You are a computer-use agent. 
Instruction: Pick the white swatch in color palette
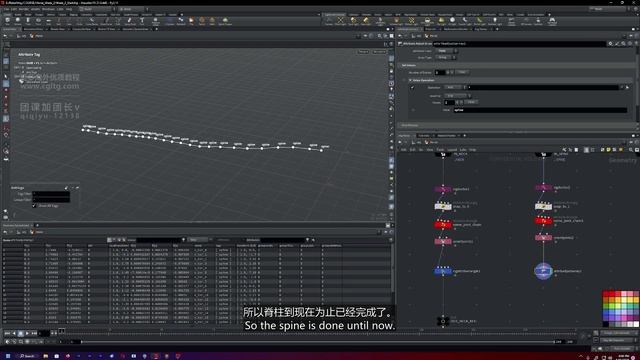(636, 324)
